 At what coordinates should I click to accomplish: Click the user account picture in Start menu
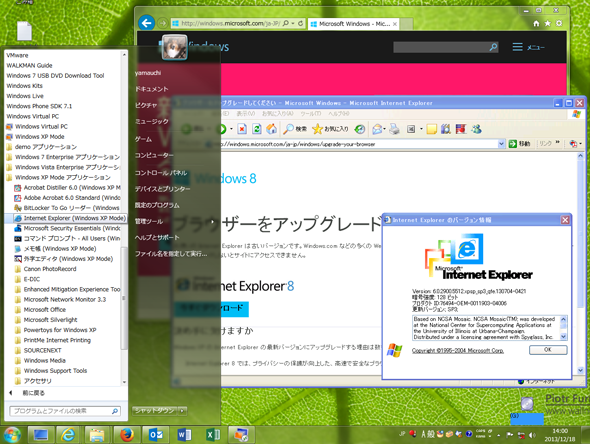pyautogui.click(x=175, y=47)
